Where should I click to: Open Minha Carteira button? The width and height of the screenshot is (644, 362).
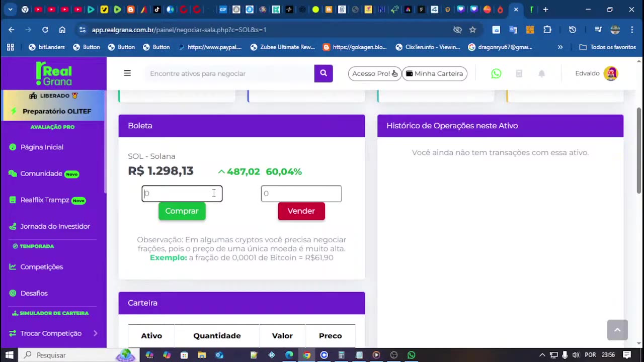tap(435, 73)
